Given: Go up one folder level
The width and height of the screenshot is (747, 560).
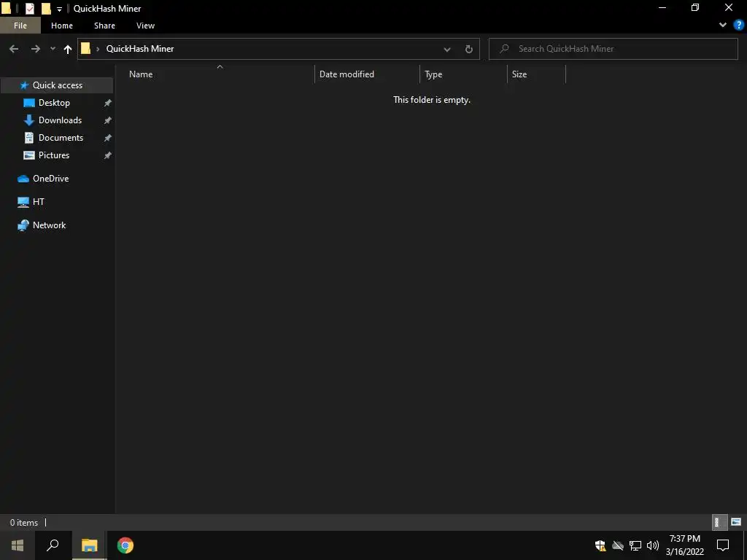Looking at the screenshot, I should (68, 49).
